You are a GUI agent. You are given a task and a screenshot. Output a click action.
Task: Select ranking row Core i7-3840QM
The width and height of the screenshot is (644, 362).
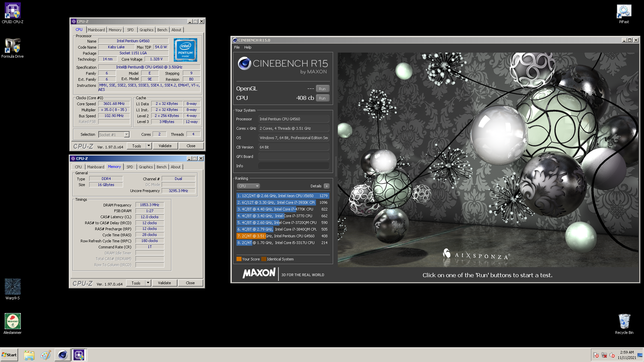click(x=282, y=229)
